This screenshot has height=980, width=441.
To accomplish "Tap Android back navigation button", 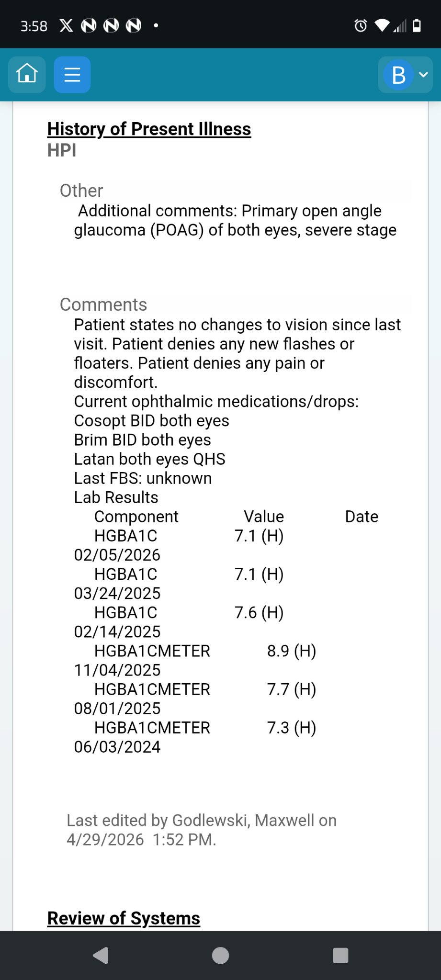I will [101, 955].
